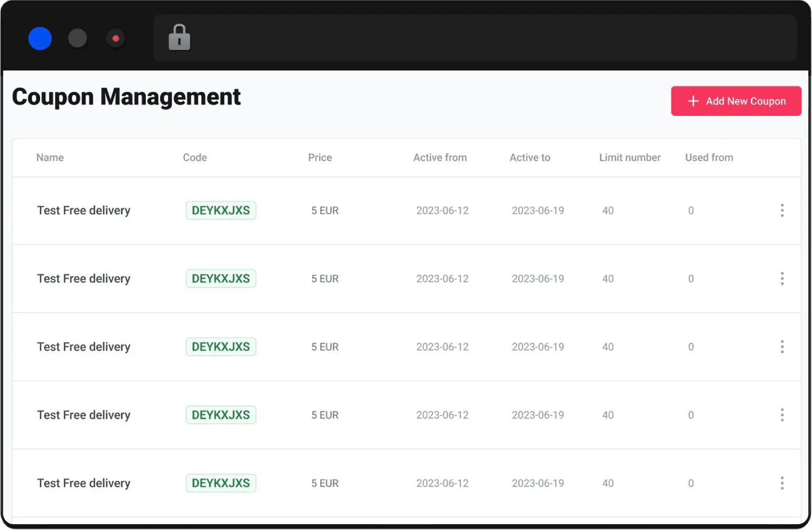Sort by the Active from column
This screenshot has height=530, width=812.
(x=440, y=158)
